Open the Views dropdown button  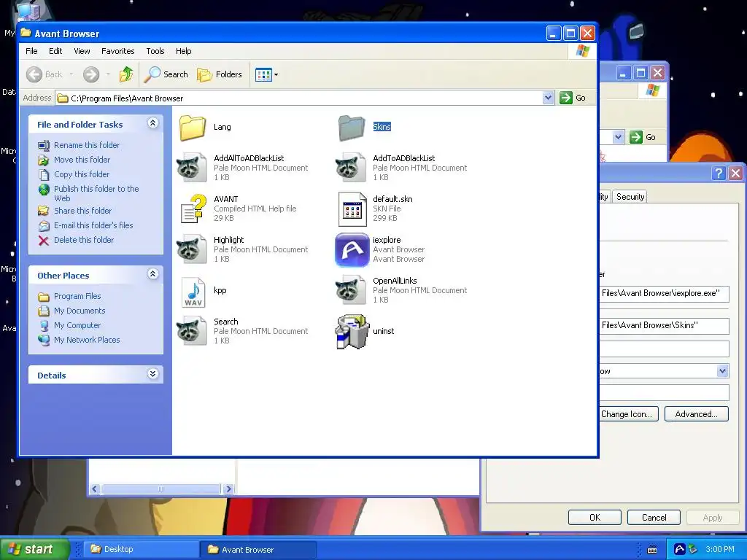coord(266,74)
